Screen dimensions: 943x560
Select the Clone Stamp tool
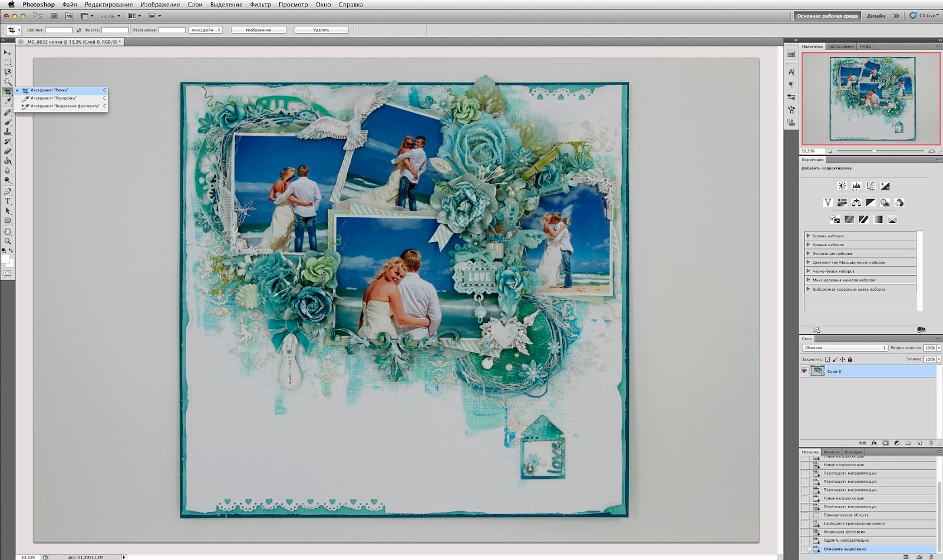(x=8, y=131)
